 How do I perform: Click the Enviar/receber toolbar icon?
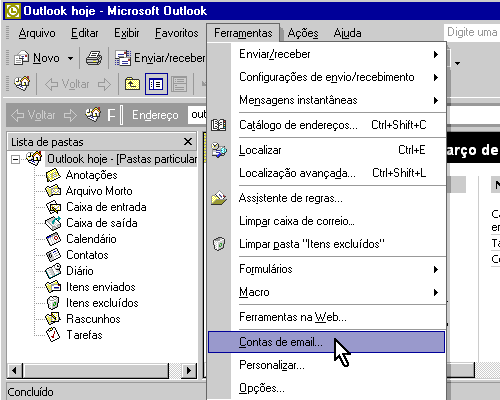123,58
